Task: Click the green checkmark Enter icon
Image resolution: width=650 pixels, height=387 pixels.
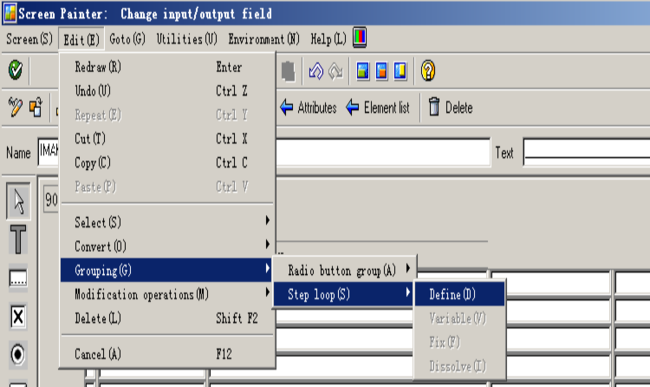Action: pyautogui.click(x=16, y=70)
